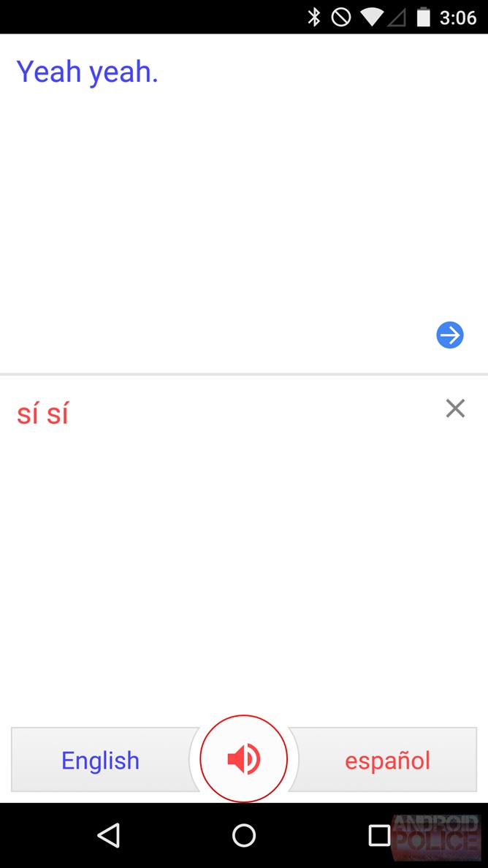Tap the "Yeah yeah." source text
The height and width of the screenshot is (868, 488).
87,72
